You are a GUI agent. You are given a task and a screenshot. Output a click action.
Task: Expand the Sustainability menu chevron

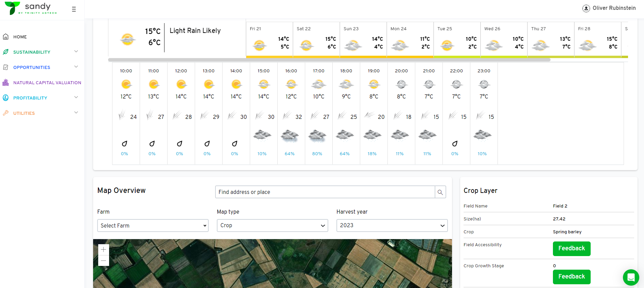point(76,51)
